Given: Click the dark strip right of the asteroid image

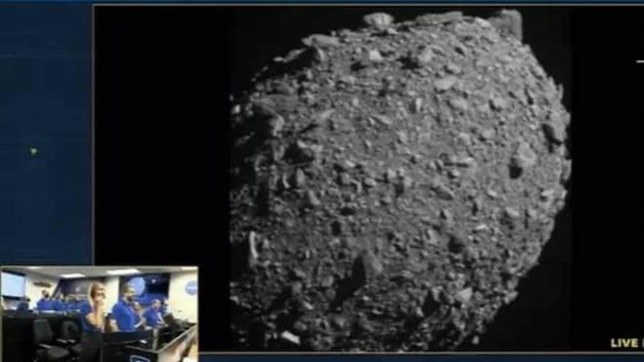Looking at the screenshot, I should tap(604, 201).
